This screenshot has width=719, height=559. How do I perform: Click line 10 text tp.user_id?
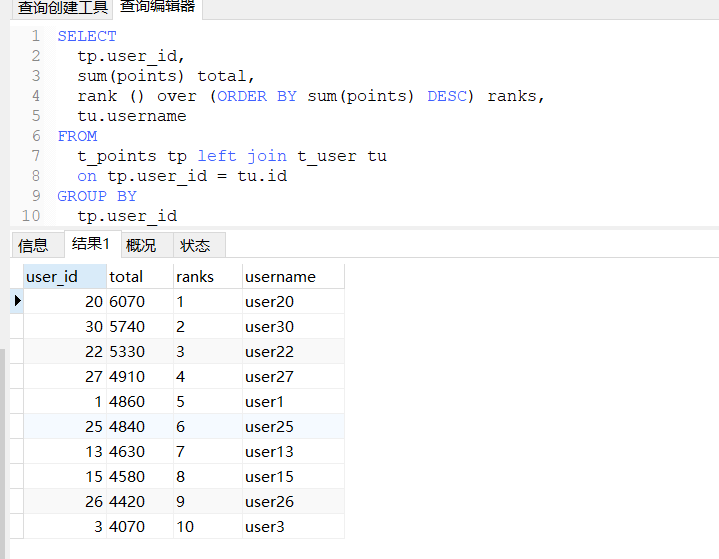point(127,216)
